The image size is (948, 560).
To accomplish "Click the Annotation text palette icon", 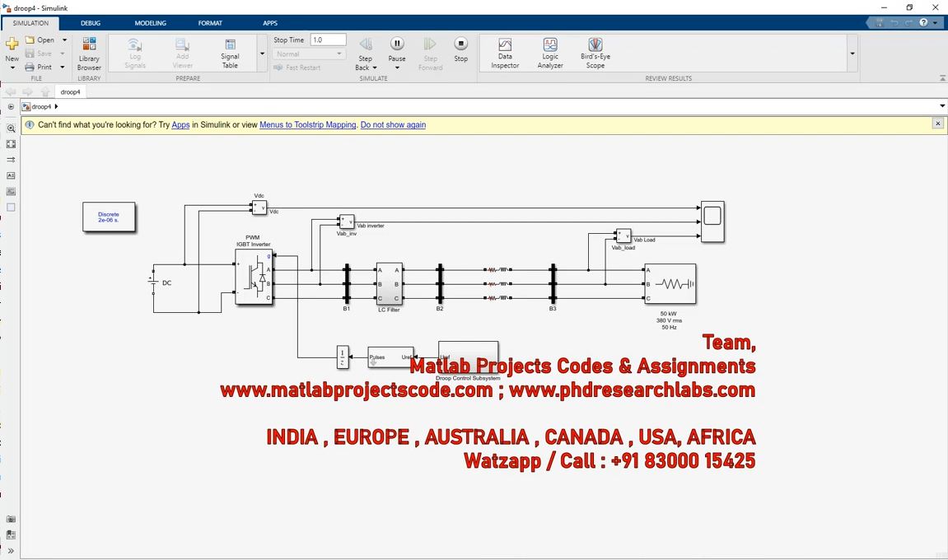I will click(x=11, y=175).
